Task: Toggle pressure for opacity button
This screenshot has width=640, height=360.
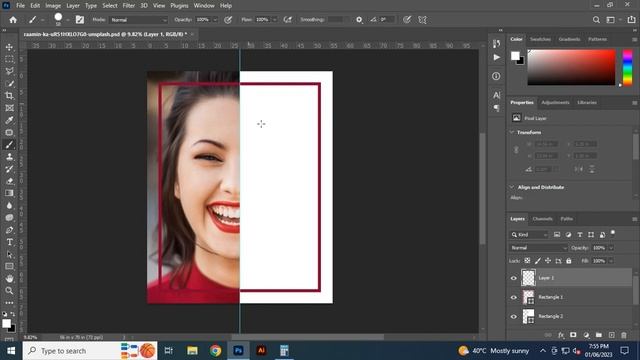Action: click(x=228, y=20)
